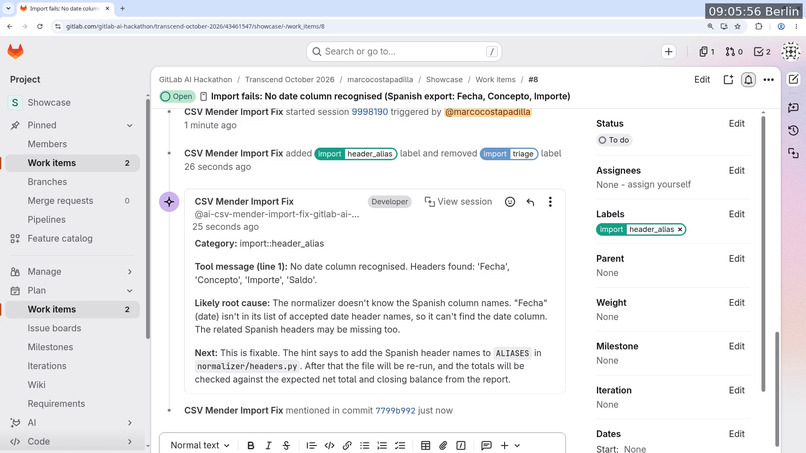Insert a table in the comment editor
Image resolution: width=806 pixels, height=453 pixels.
point(425,445)
